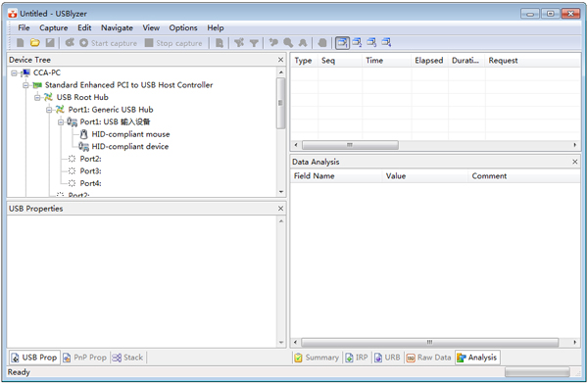Click the funnel filter icon in toolbar

tap(254, 43)
